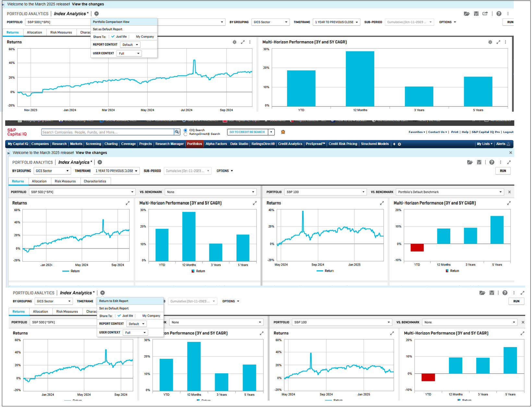The width and height of the screenshot is (532, 409).
Task: Open top panel report menu arrow beside Index Analytics
Action: [97, 14]
